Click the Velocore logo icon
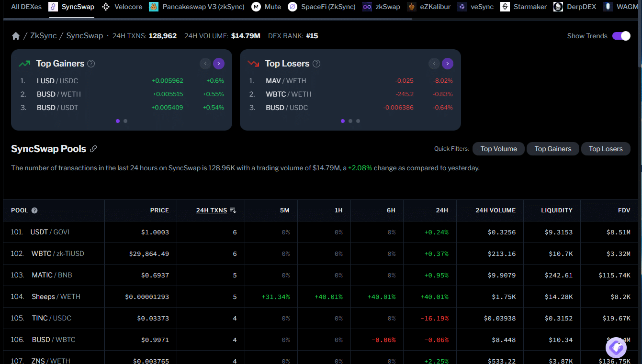The width and height of the screenshot is (642, 364). (x=106, y=7)
